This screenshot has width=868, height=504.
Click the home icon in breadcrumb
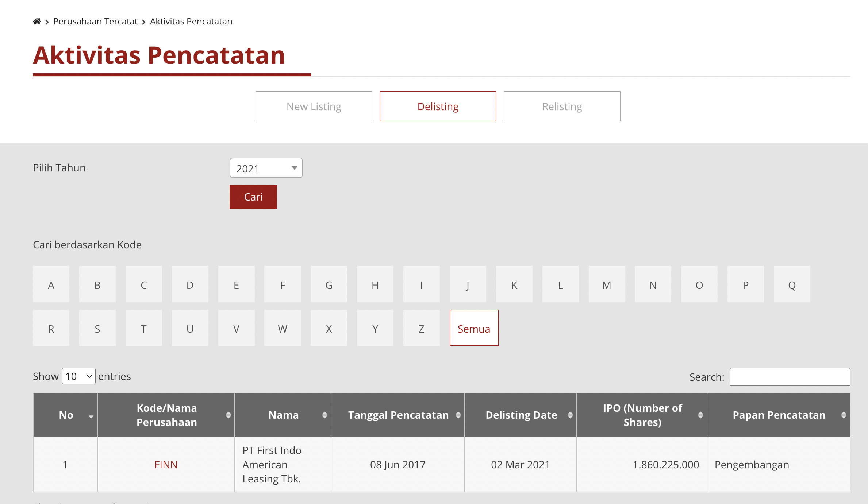pyautogui.click(x=37, y=22)
